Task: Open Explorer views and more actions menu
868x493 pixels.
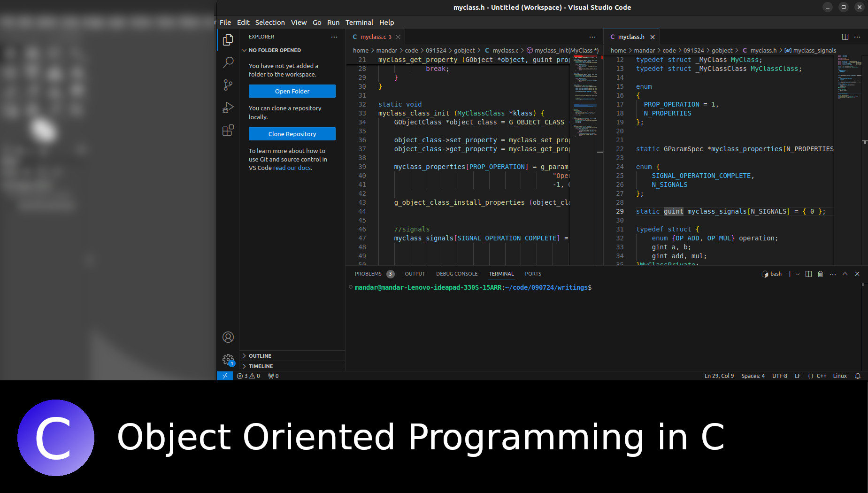Action: point(334,37)
